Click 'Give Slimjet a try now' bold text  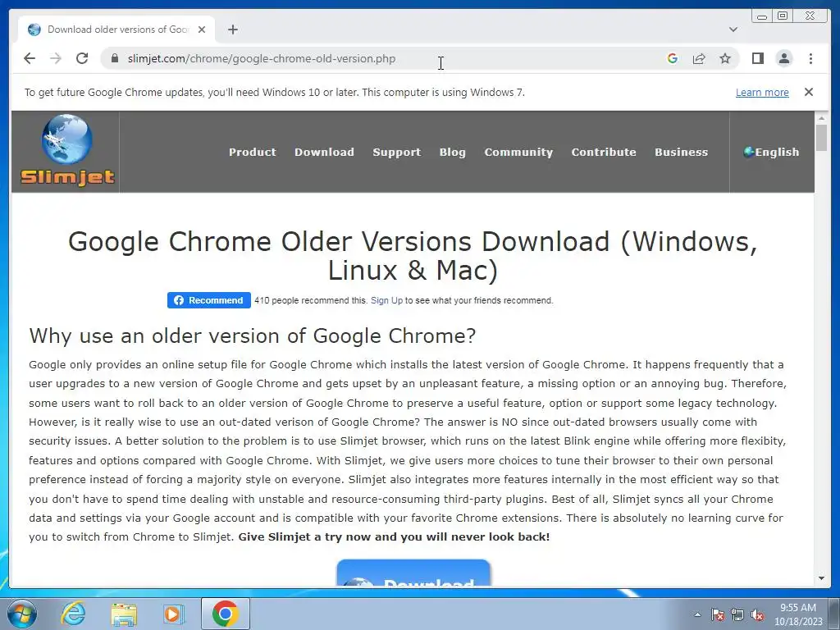(394, 536)
